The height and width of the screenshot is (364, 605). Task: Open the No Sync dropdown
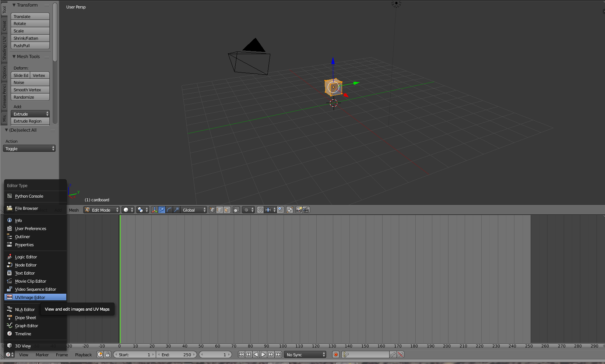point(305,355)
